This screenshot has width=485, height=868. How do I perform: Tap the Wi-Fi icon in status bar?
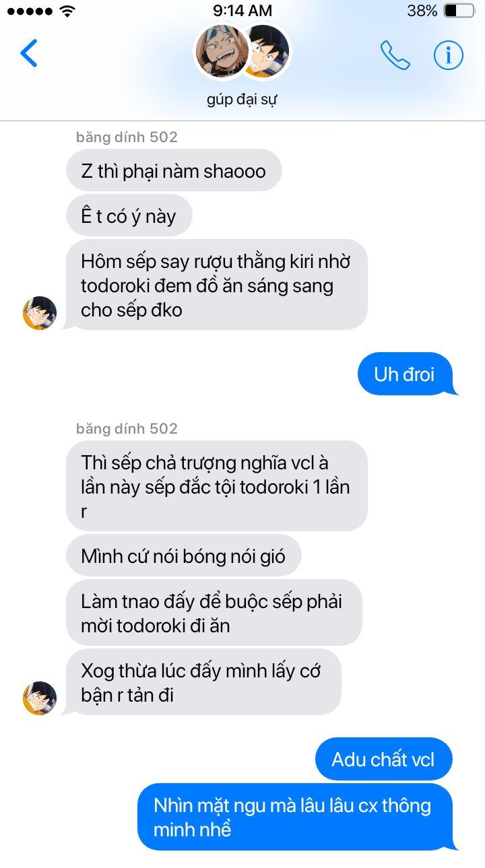67,11
